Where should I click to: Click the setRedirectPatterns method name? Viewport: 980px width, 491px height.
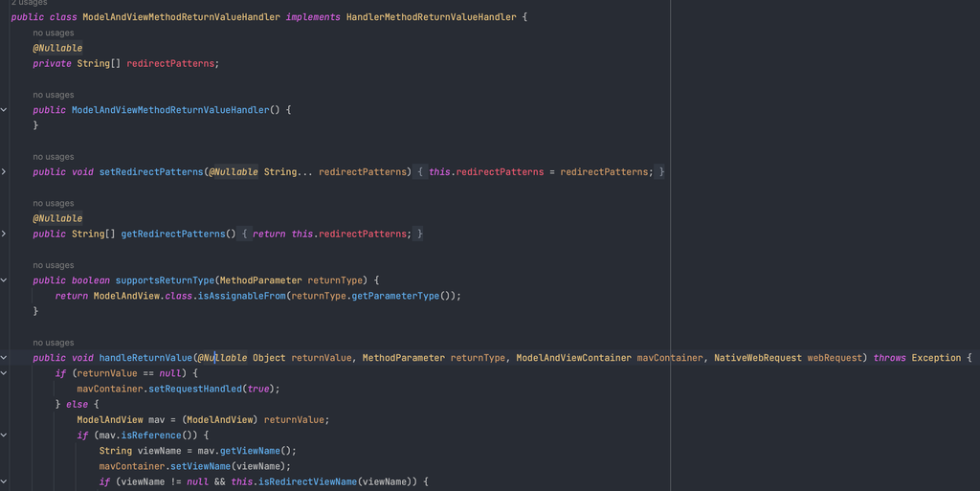pyautogui.click(x=151, y=171)
